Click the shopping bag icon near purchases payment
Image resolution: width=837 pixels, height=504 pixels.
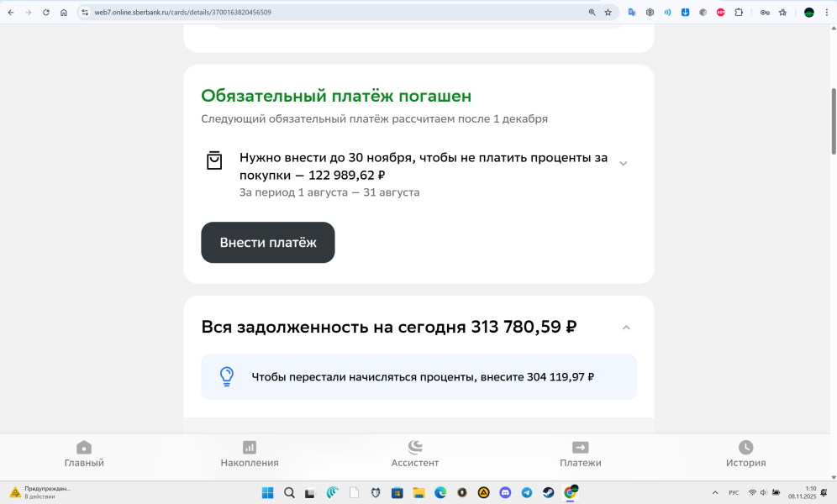[214, 160]
